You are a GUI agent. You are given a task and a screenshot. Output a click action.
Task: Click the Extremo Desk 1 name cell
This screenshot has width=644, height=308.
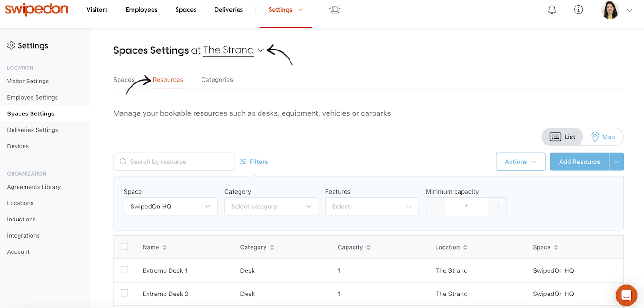click(165, 270)
